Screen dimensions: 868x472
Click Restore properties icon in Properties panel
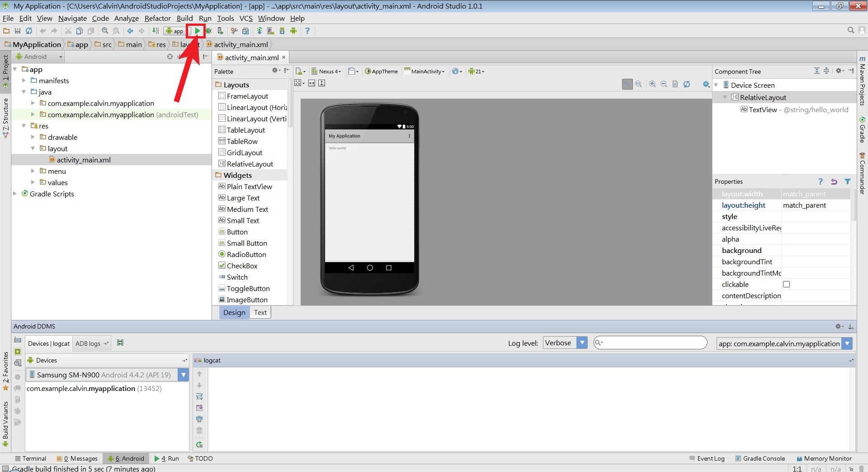(x=834, y=181)
